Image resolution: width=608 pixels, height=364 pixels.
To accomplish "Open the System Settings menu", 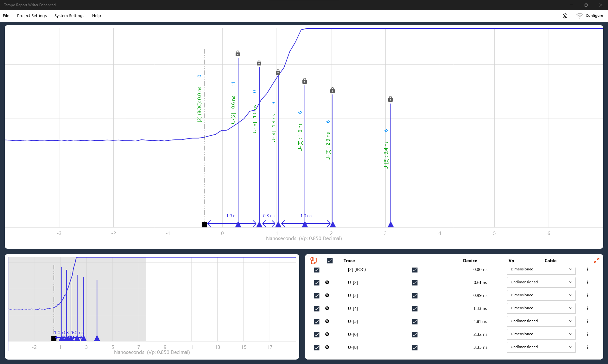I will [x=69, y=15].
